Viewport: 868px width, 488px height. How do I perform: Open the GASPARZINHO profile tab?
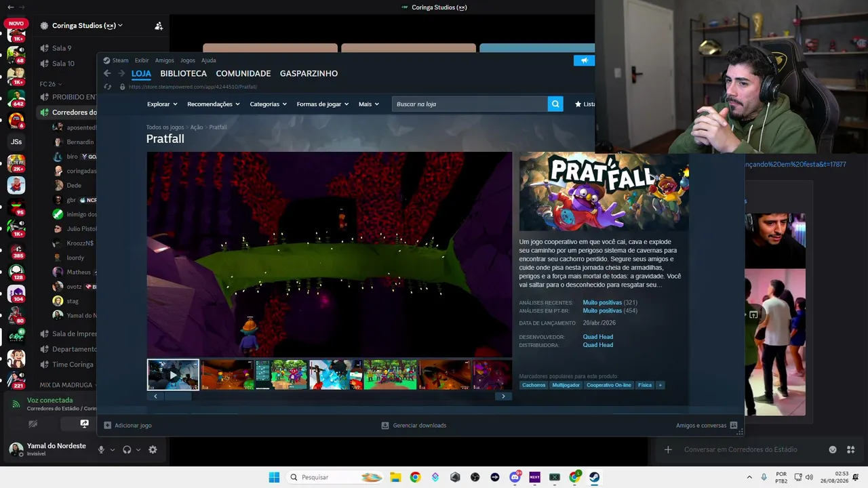pyautogui.click(x=309, y=73)
